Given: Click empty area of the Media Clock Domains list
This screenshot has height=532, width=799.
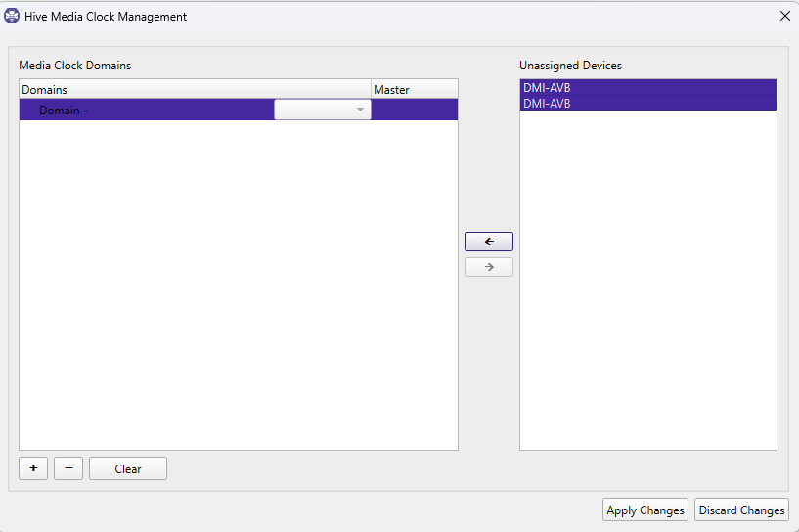Looking at the screenshot, I should point(238,293).
